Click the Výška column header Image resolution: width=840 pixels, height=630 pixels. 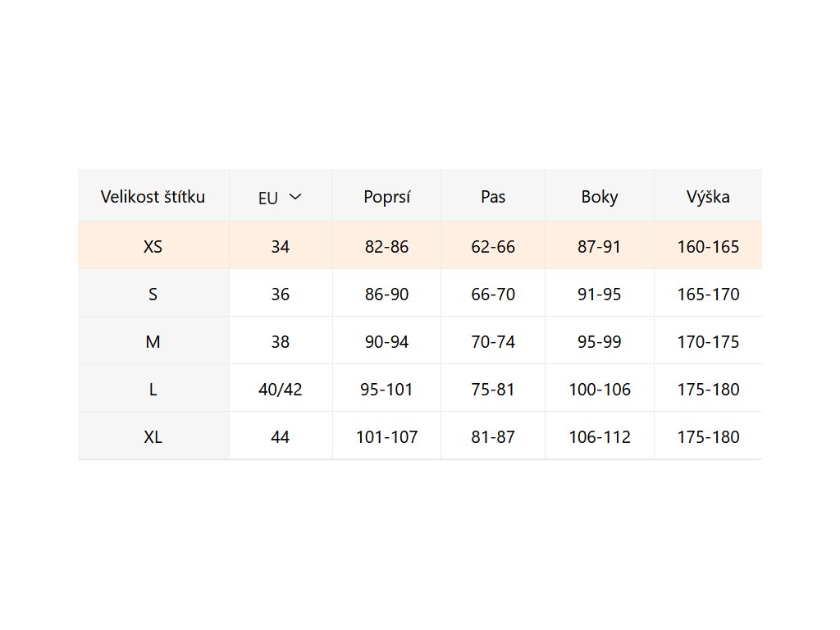pyautogui.click(x=708, y=197)
